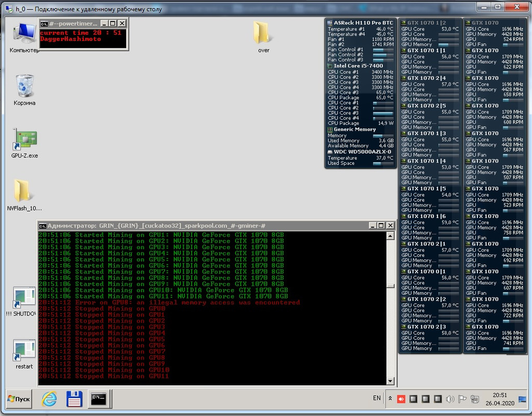532x416 pixels.
Task: Click the ASRock H110 Pro BTC motherboard icon
Action: 330,23
